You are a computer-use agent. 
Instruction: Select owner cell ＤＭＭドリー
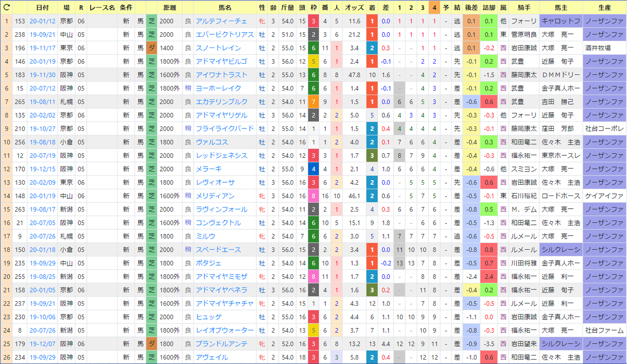(x=560, y=75)
